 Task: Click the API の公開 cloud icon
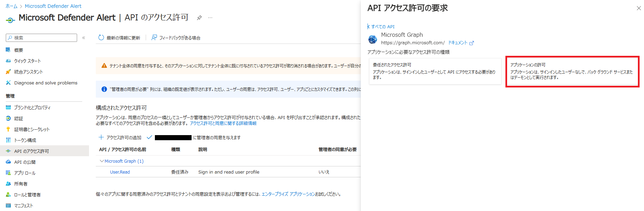click(8, 162)
